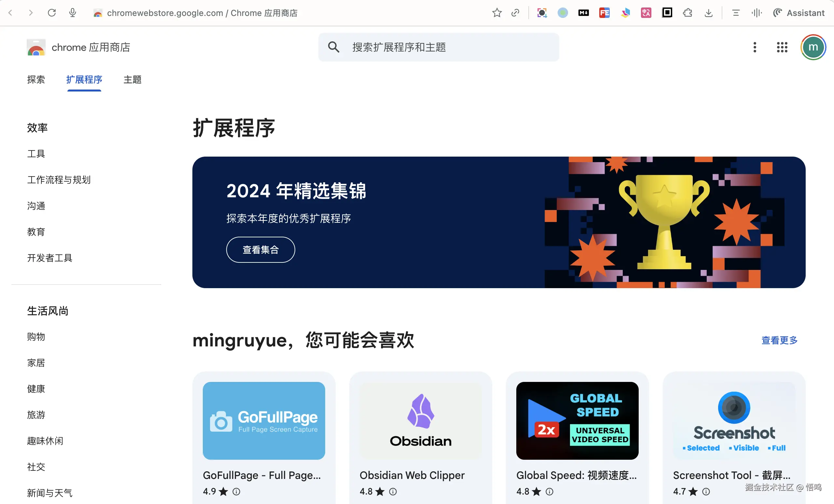Select the 工作流程与规划 category
This screenshot has width=834, height=504.
(x=59, y=180)
